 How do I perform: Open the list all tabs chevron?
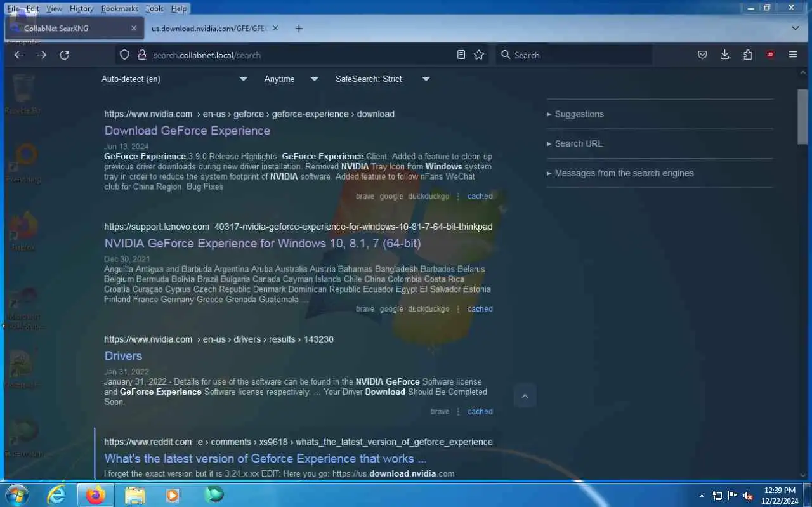pos(796,29)
